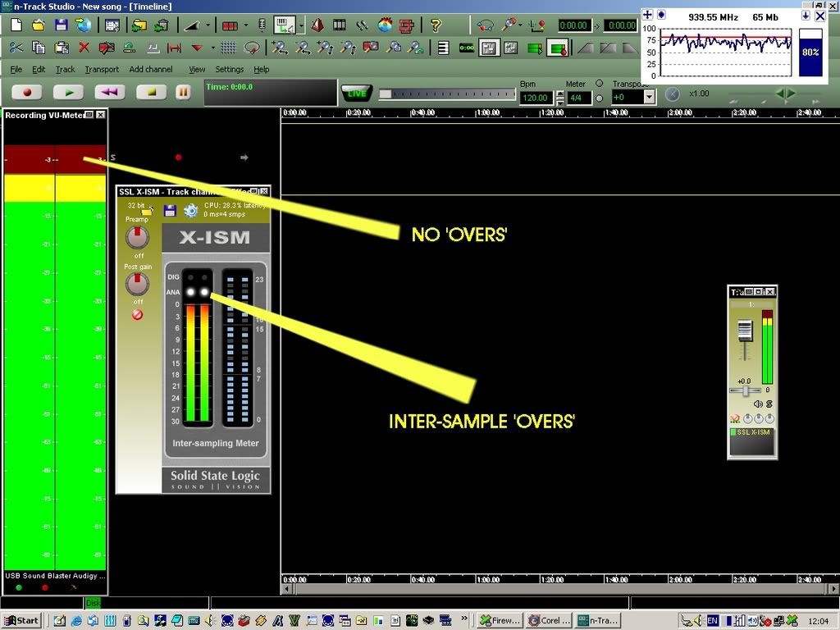Toggle the mixer view button
840x630 pixels.
(x=488, y=48)
